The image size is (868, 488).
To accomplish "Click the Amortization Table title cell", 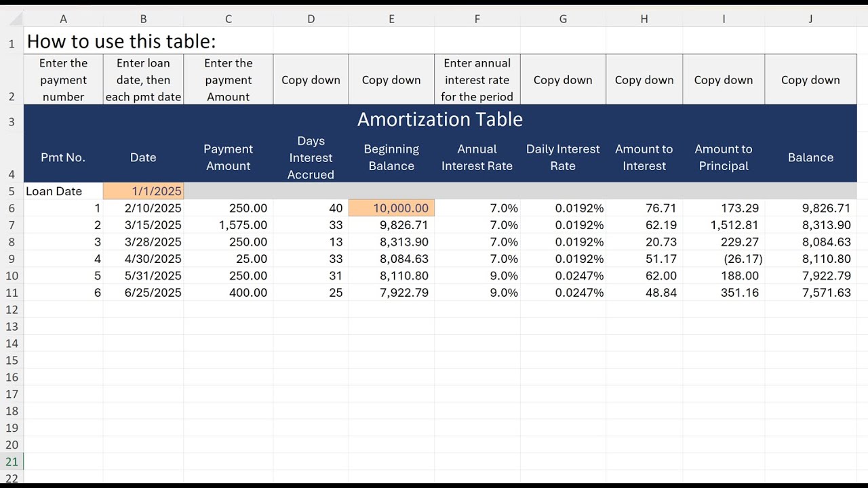I will point(440,119).
